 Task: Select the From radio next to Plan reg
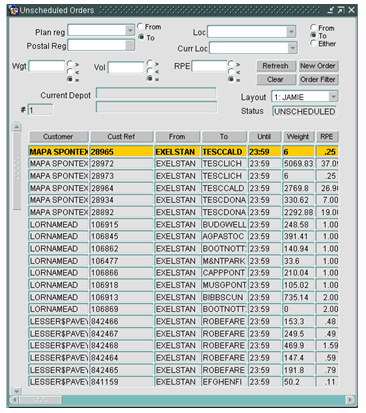click(x=141, y=26)
